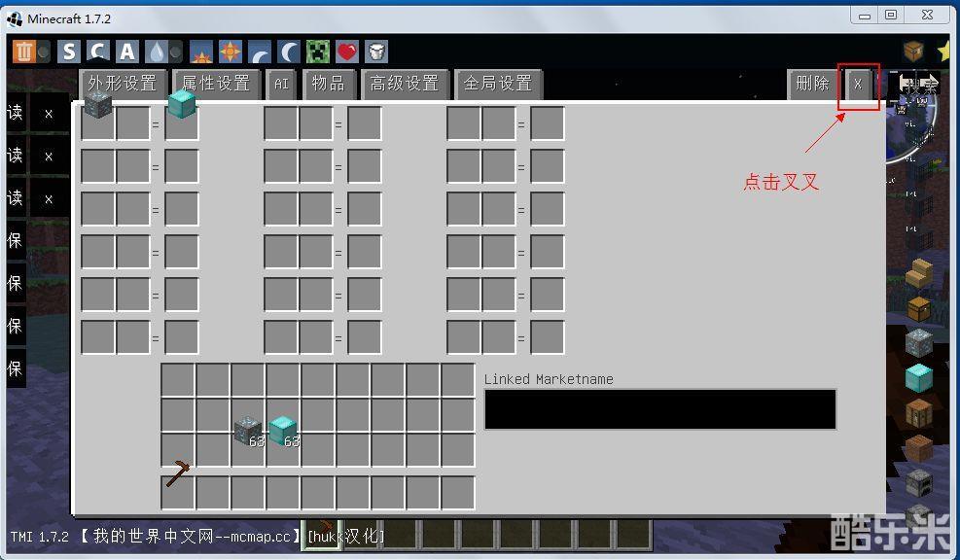The height and width of the screenshot is (560, 960).
Task: Click second currency slot of first trade row
Action: click(x=133, y=123)
